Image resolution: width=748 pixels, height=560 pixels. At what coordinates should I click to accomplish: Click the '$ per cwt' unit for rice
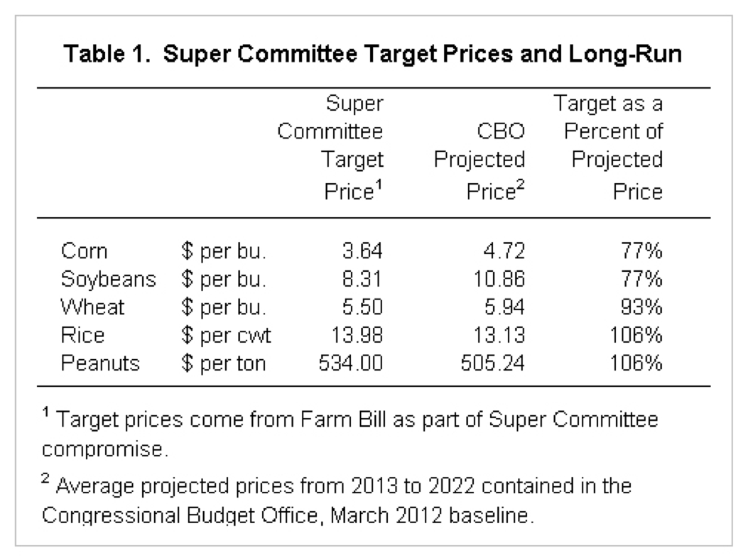(224, 335)
